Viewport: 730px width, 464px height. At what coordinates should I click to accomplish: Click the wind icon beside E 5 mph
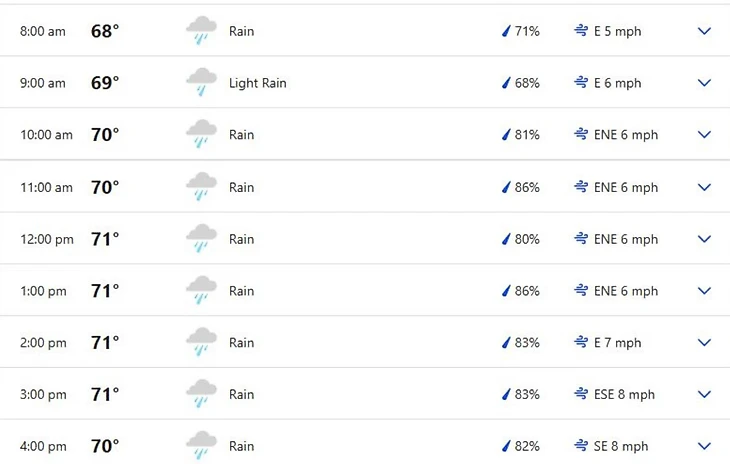point(581,31)
